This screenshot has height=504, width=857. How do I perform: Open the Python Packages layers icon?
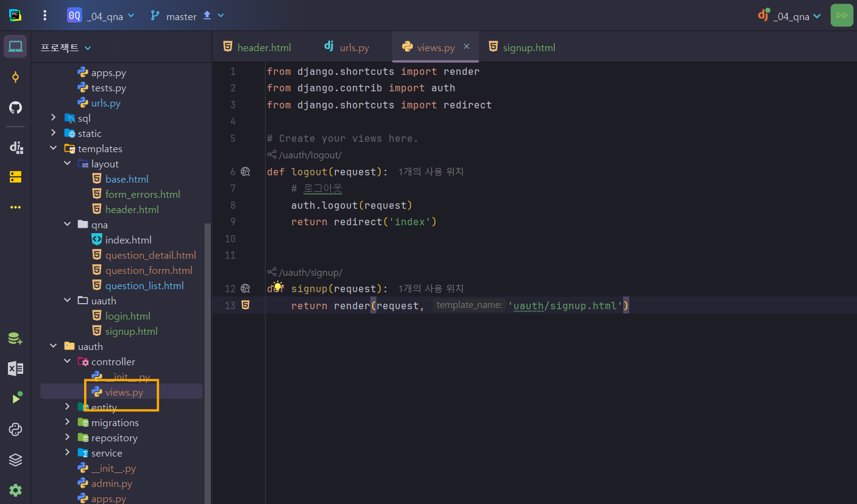pyautogui.click(x=15, y=460)
